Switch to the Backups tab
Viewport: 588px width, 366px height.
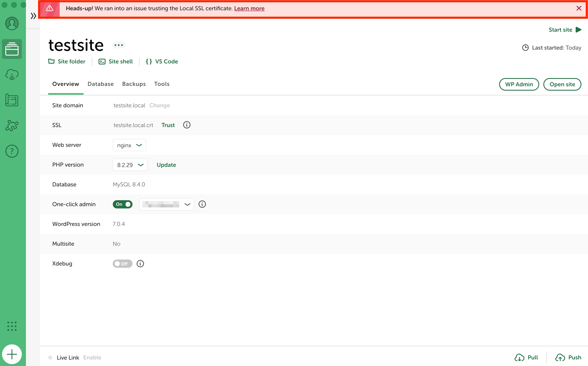[x=134, y=84]
